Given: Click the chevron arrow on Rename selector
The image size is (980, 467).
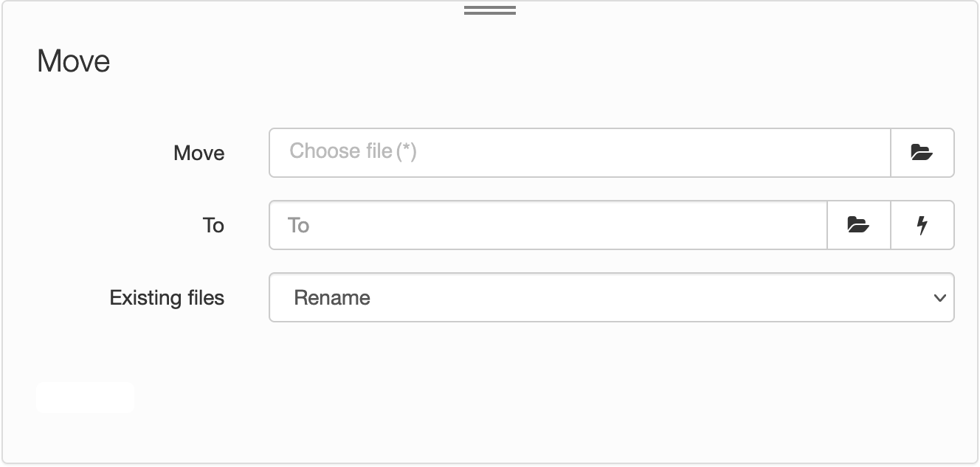Looking at the screenshot, I should 939,298.
